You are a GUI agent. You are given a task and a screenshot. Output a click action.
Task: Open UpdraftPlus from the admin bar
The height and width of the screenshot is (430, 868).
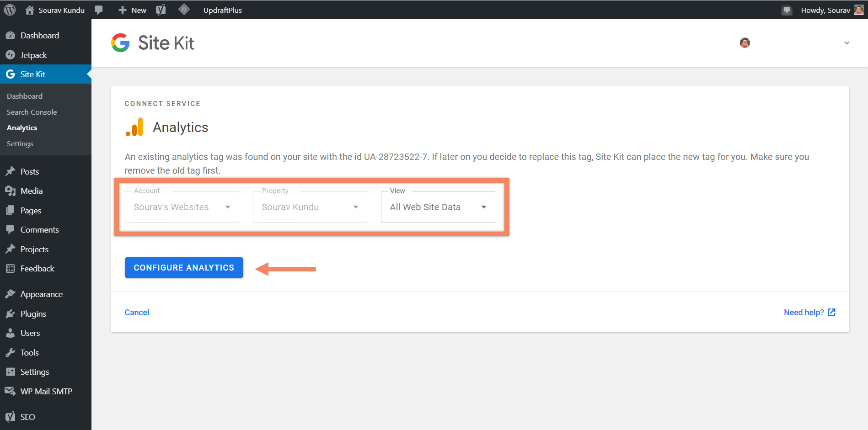223,10
